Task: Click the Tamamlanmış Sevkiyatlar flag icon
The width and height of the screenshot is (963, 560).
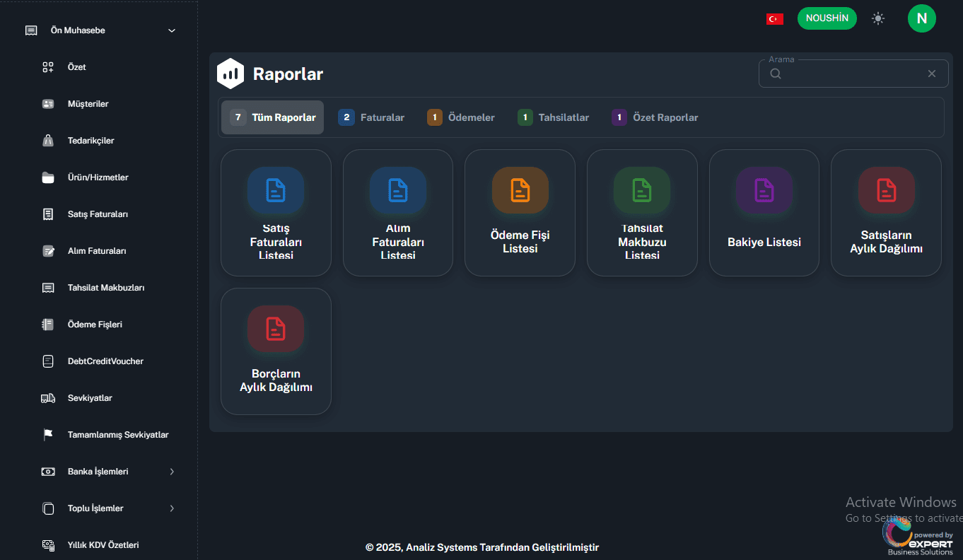Action: click(48, 435)
